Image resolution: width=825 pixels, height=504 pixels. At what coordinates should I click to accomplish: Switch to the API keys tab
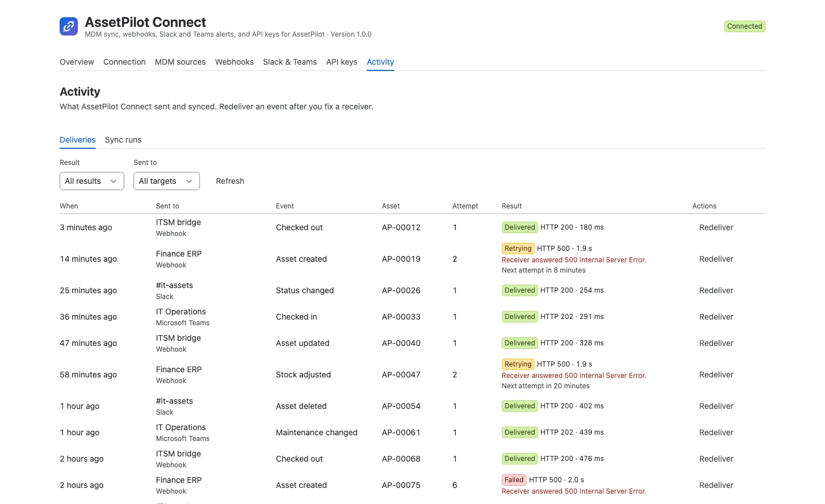pos(341,62)
